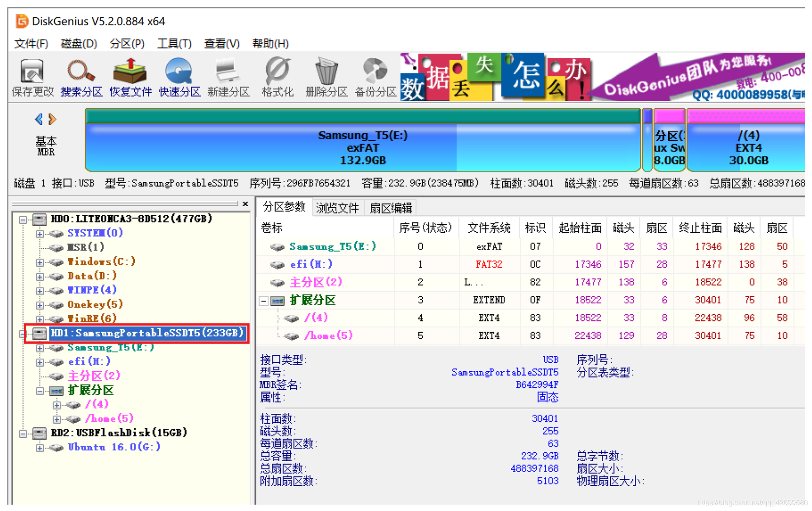Click the FAT32 file system cell
Viewport: 812px width, 511px height.
tap(489, 265)
